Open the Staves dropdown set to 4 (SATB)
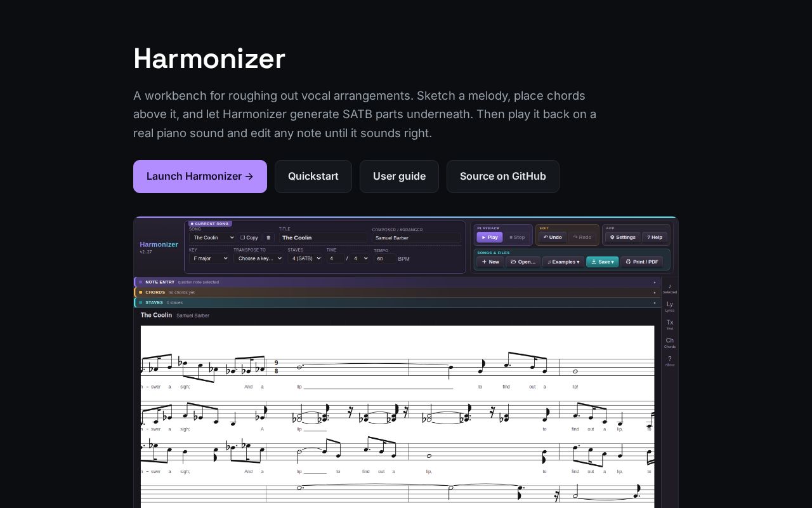Image resolution: width=812 pixels, height=508 pixels. click(304, 258)
